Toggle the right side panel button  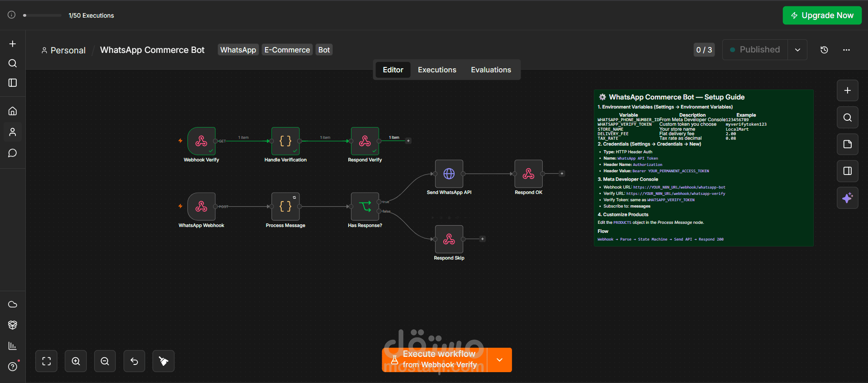click(848, 171)
